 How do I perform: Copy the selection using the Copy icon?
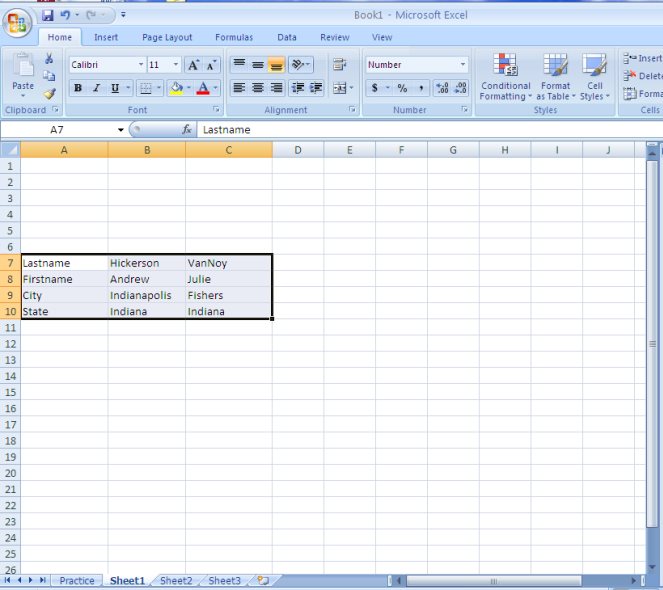(x=49, y=76)
